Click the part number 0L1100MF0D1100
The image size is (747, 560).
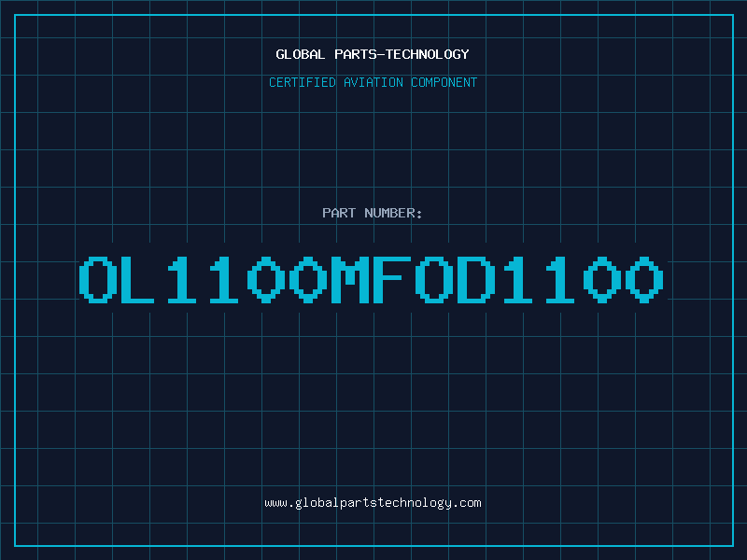click(371, 280)
